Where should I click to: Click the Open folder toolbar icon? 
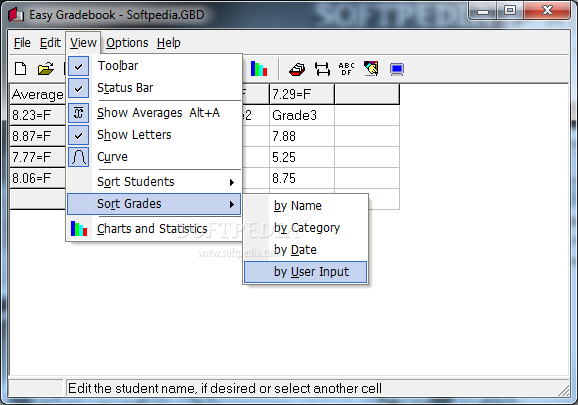pyautogui.click(x=46, y=69)
